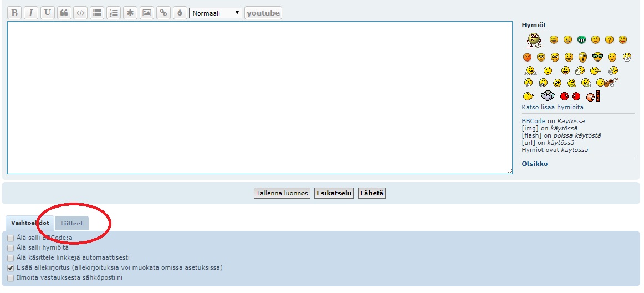644x293 pixels.
Task: Click '[url] on käytössä' text
Action: click(x=548, y=143)
